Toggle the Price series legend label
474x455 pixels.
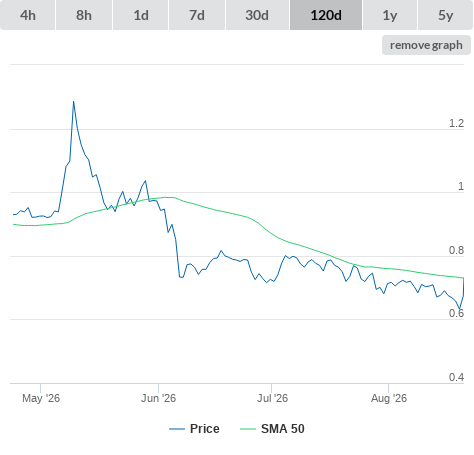pos(205,429)
